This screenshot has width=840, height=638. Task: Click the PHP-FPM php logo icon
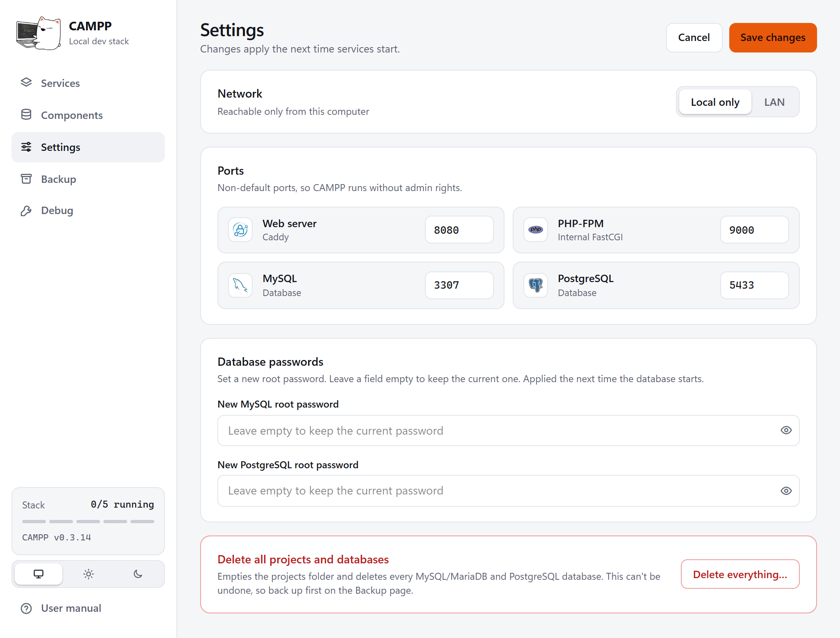point(536,230)
